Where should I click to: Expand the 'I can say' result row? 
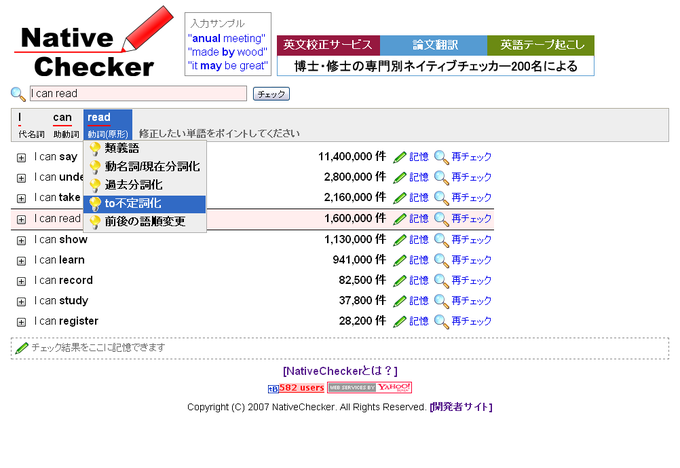(21, 158)
